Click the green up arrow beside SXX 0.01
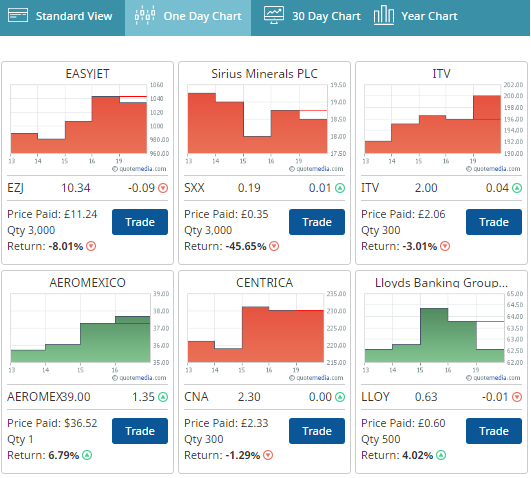Image resolution: width=531 pixels, height=478 pixels. click(340, 188)
